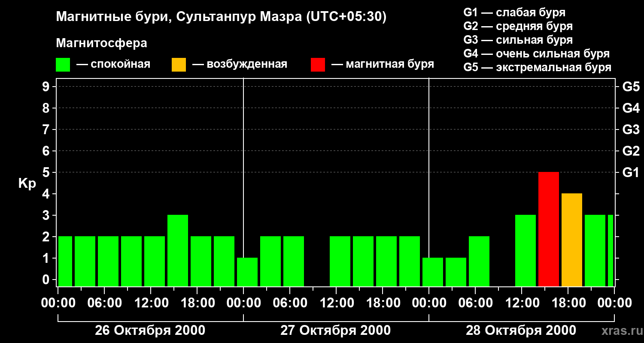Click the '7' value on the Kp axis
Image resolution: width=644 pixels, height=343 pixels.
click(x=47, y=130)
